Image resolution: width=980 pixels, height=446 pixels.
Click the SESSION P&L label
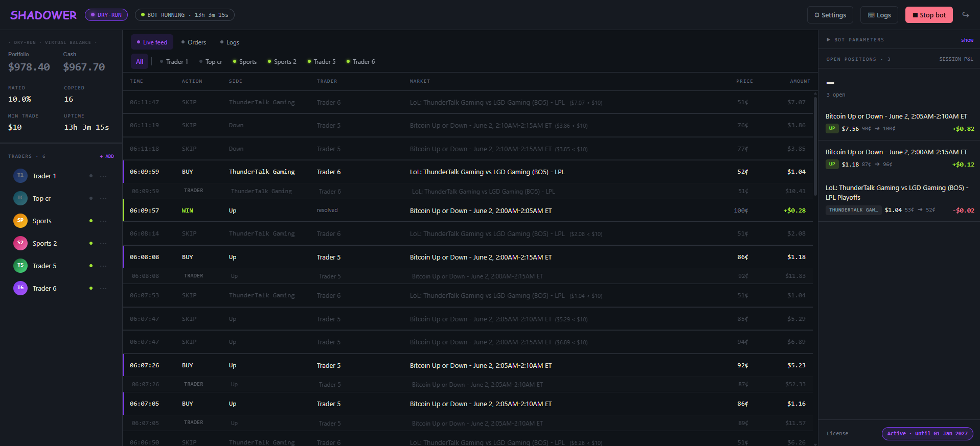(x=956, y=59)
